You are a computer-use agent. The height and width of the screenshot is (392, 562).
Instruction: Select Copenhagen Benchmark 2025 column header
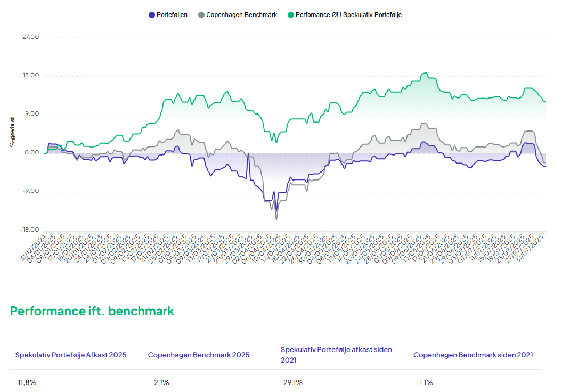(199, 355)
